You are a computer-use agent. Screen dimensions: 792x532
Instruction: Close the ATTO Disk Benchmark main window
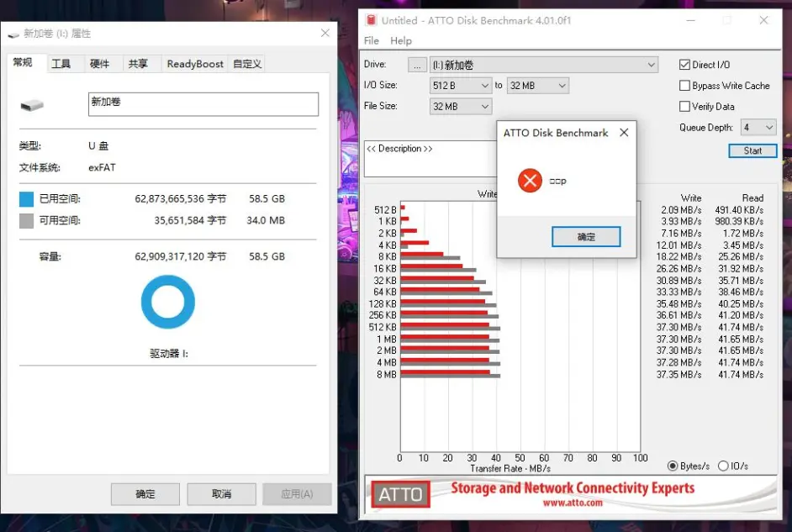[763, 20]
